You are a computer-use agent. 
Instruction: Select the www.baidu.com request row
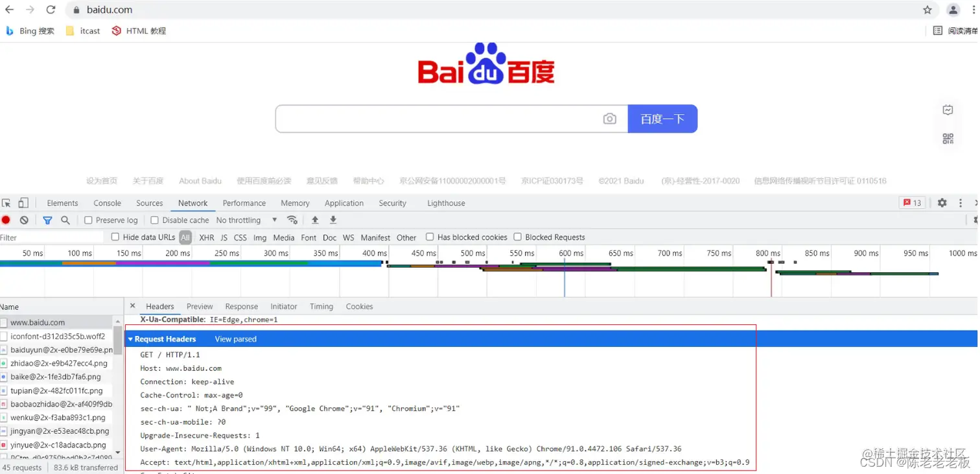coord(57,322)
